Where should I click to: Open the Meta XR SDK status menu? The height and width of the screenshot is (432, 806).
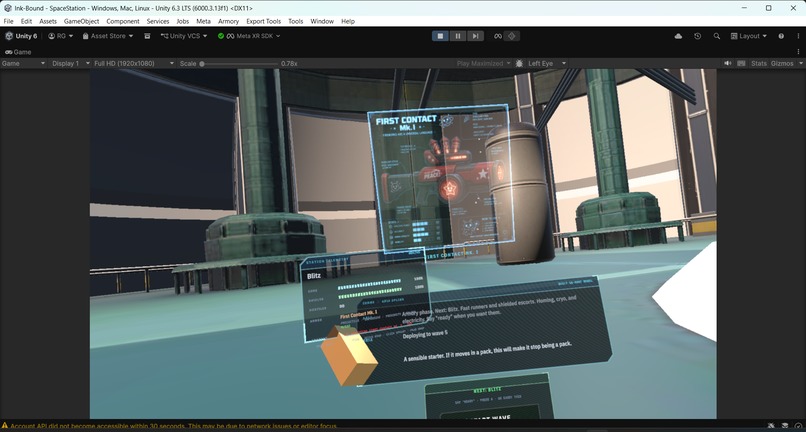254,36
